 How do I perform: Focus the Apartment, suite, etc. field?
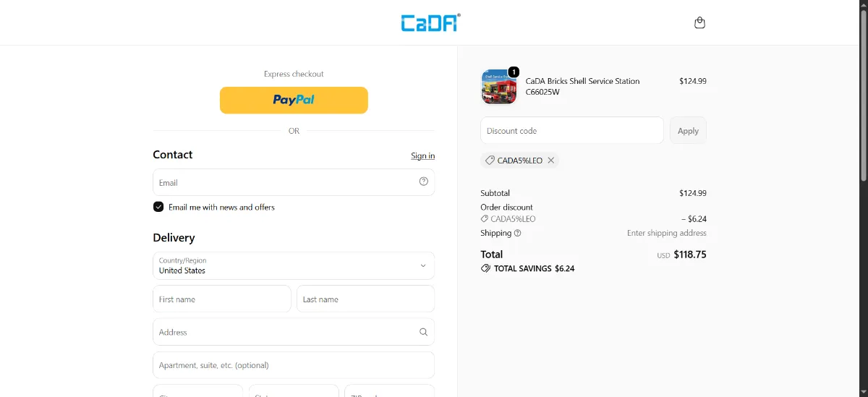(294, 365)
